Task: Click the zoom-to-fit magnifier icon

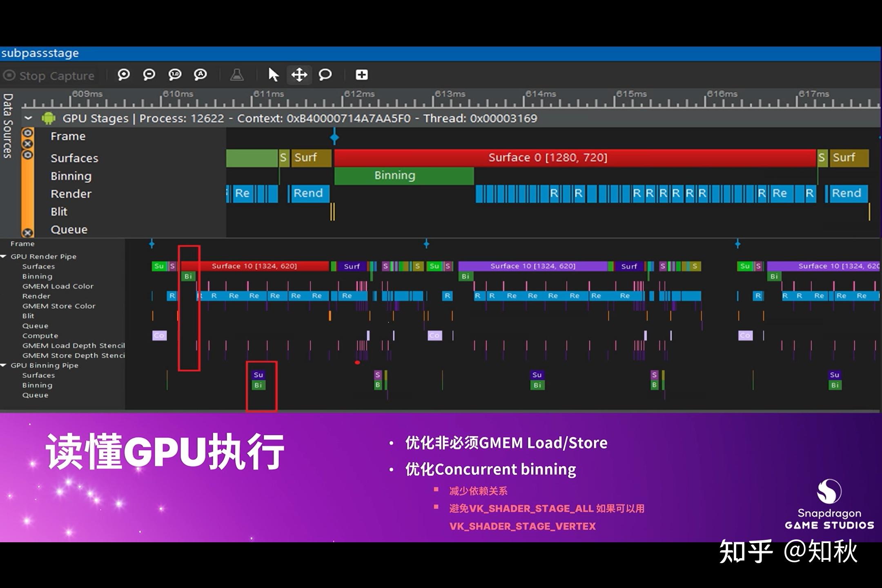Action: tap(200, 75)
